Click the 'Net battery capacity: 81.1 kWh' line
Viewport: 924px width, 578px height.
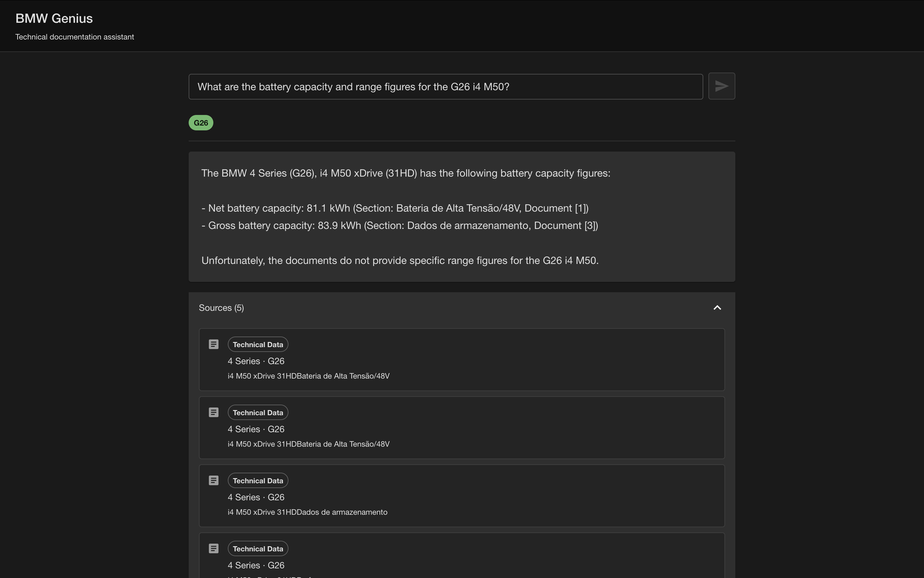395,208
